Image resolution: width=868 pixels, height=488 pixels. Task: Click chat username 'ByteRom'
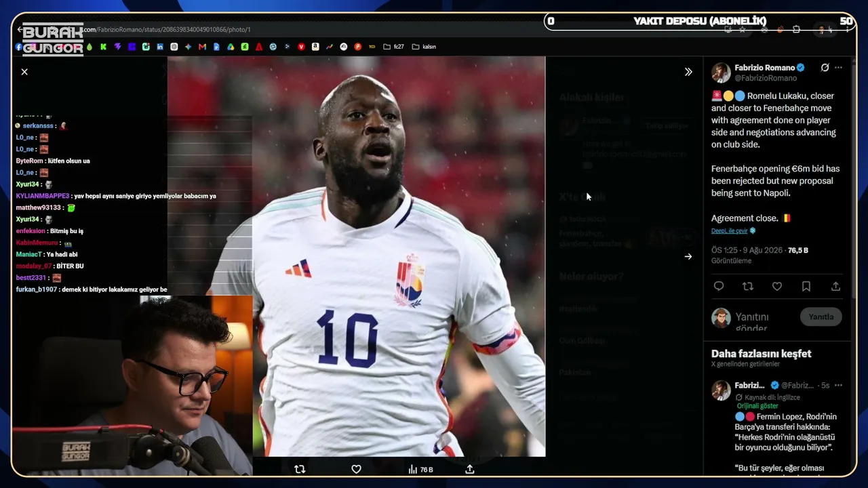pyautogui.click(x=29, y=161)
